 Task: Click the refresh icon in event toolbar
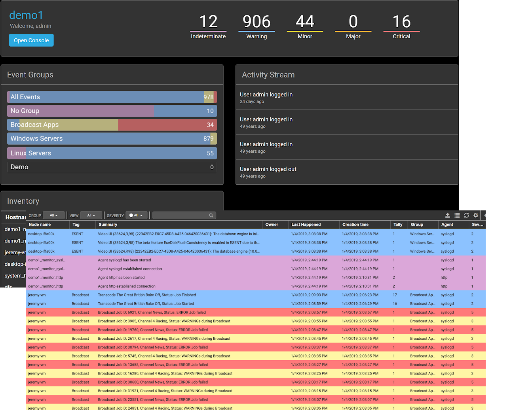466,215
